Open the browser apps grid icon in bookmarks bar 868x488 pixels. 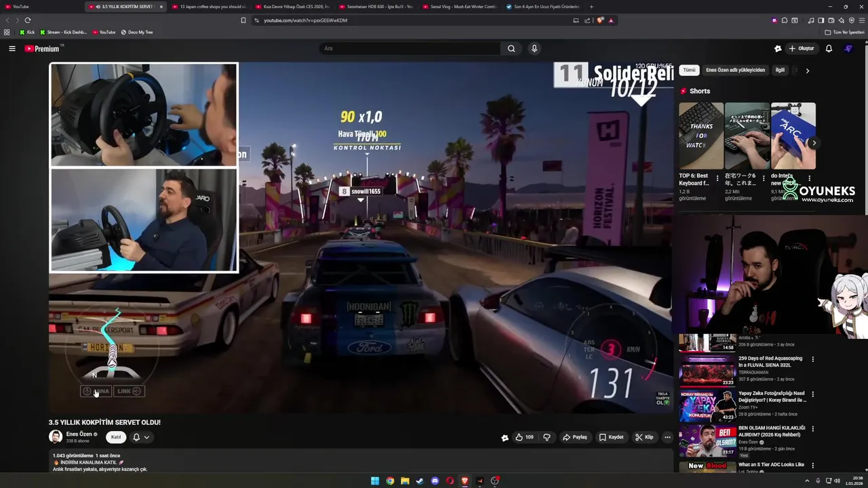[x=7, y=32]
